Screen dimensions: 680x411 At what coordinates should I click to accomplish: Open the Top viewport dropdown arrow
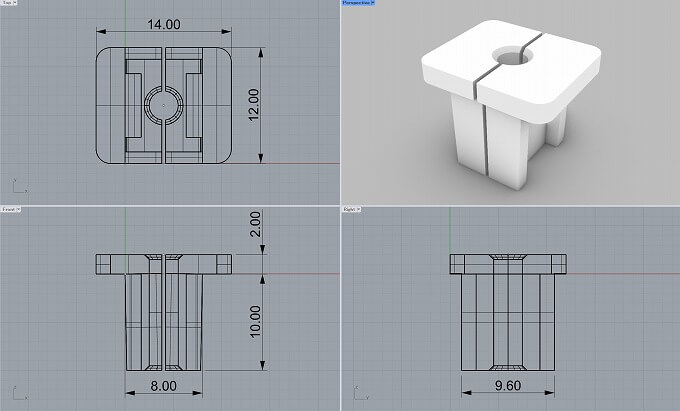15,4
